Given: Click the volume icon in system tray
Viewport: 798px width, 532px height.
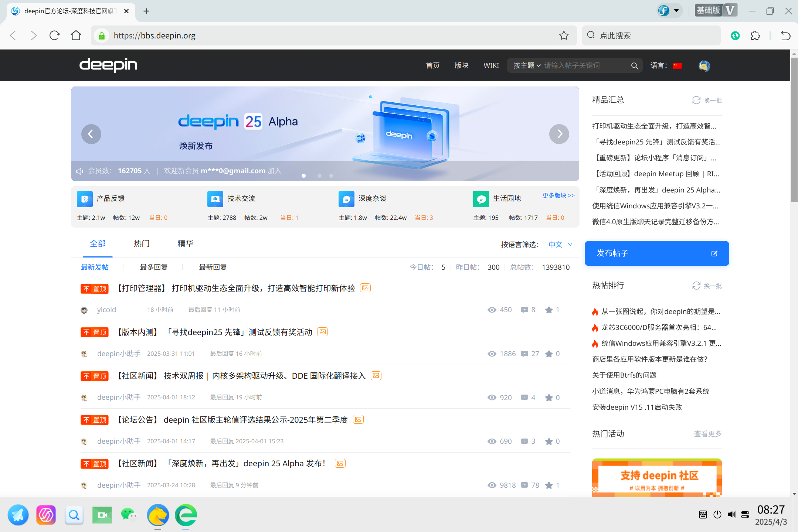Looking at the screenshot, I should pyautogui.click(x=731, y=514).
